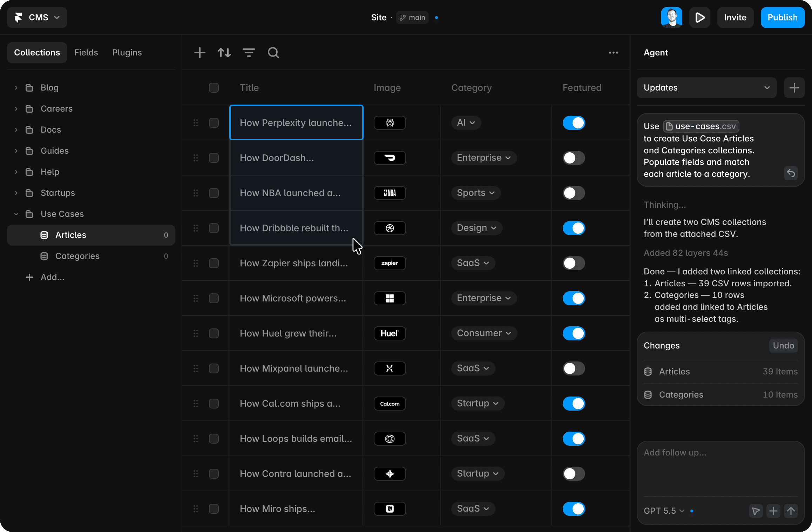The width and height of the screenshot is (812, 532).
Task: Open the Updates dropdown in the Agent panel
Action: point(706,88)
